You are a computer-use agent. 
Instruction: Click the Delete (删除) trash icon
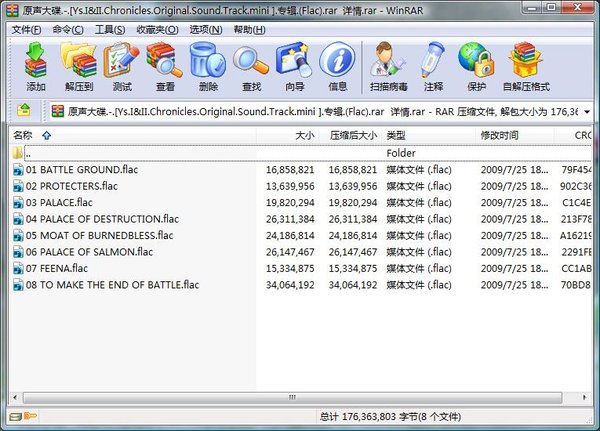[x=208, y=67]
